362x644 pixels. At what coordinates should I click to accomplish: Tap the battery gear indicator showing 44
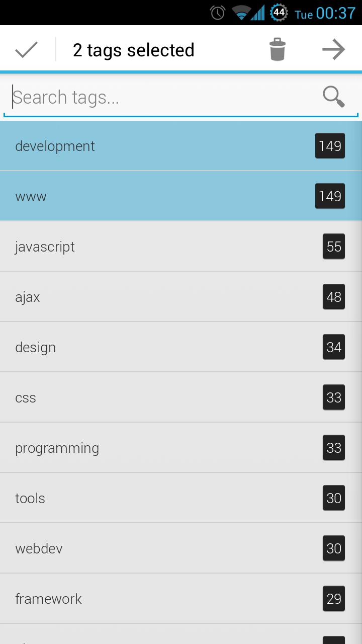click(279, 13)
